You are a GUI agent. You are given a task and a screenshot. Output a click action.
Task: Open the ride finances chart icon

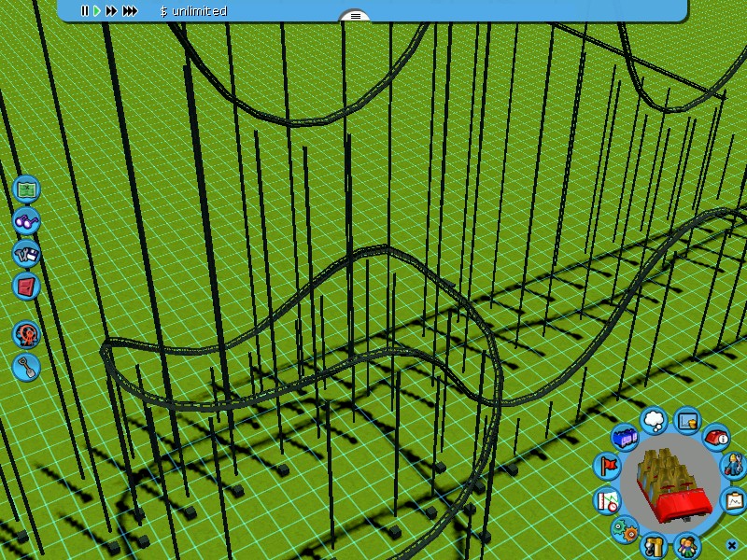click(686, 421)
